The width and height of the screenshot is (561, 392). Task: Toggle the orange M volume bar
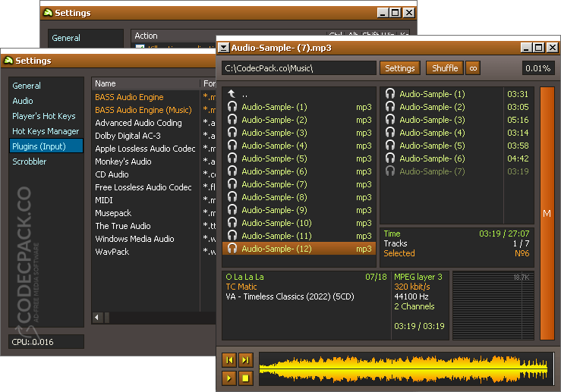(x=547, y=214)
